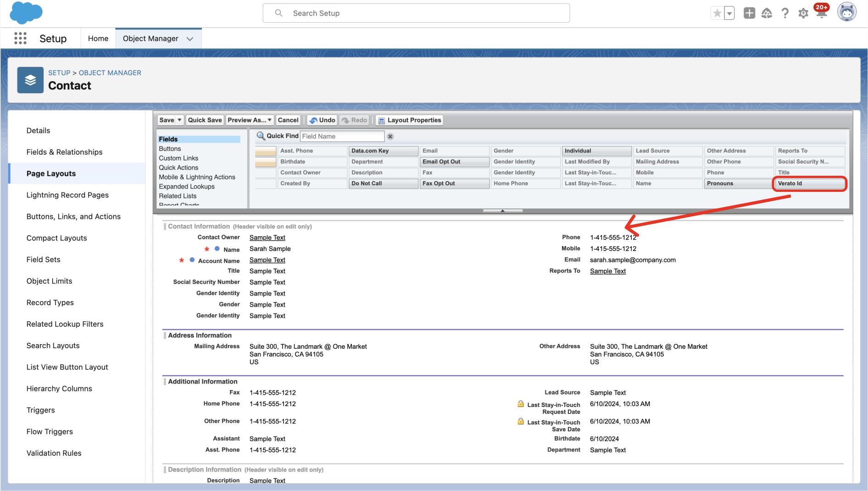Focus the Quick Find Field Name input
Screen dimensions: 868x491
click(342, 136)
